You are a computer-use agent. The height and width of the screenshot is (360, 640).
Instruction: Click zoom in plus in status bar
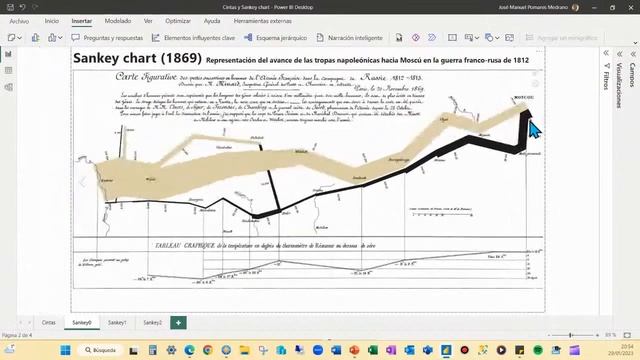597,335
